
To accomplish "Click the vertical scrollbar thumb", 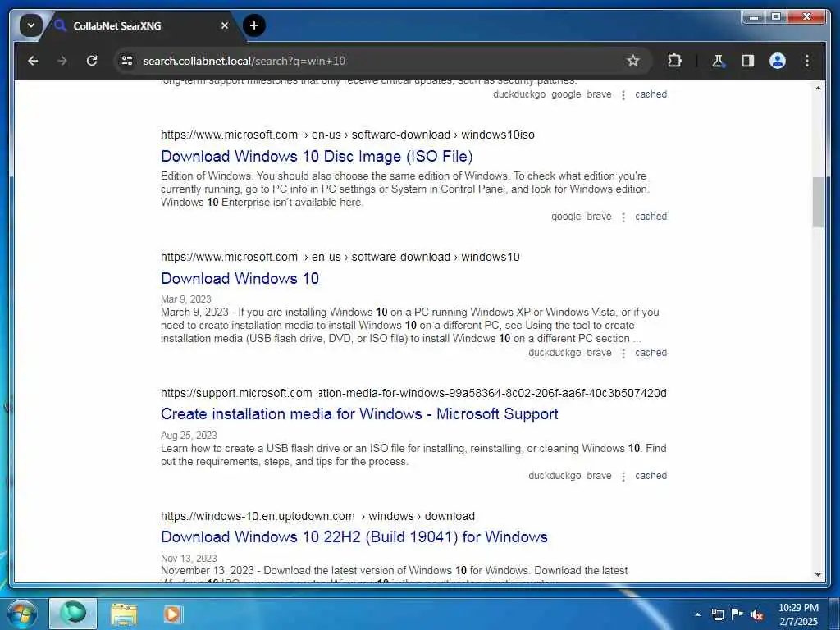I will coord(818,202).
